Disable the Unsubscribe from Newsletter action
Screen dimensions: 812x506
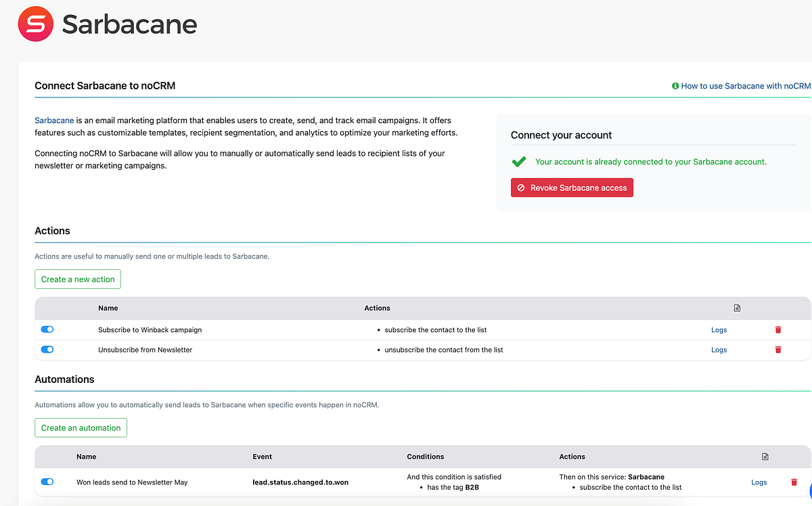(47, 350)
